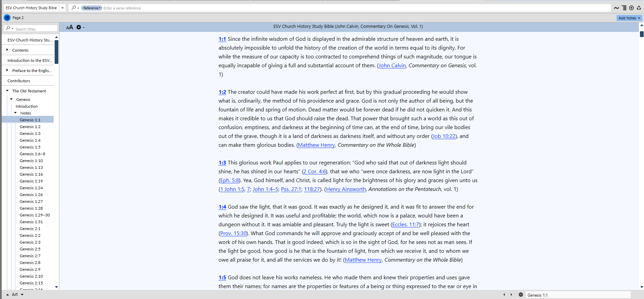Click the 1:5 verse link
Image resolution: width=644 pixels, height=299 pixels.
[x=222, y=278]
